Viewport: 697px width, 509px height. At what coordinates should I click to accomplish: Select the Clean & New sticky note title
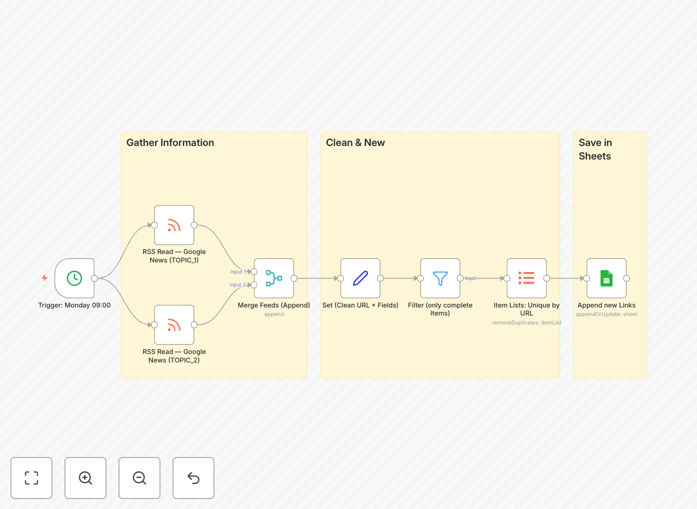pos(355,143)
